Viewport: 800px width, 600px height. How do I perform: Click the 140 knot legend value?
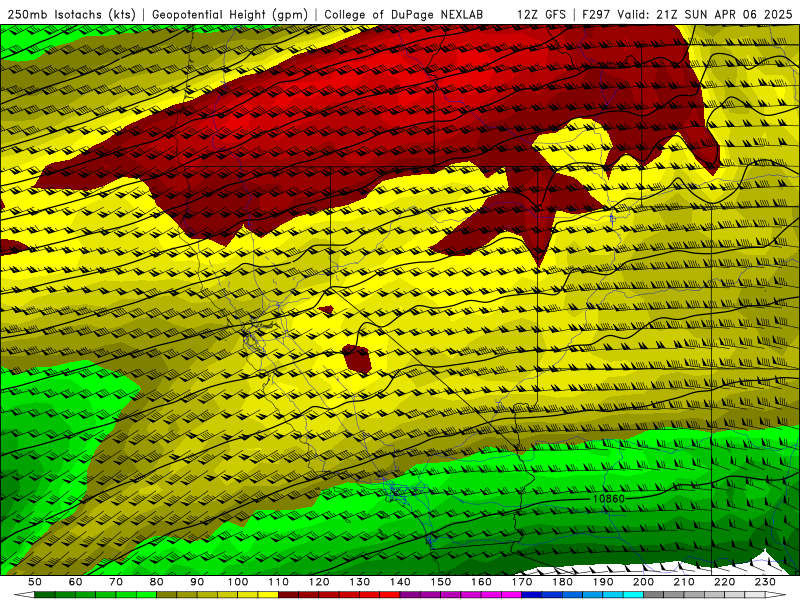point(400,582)
